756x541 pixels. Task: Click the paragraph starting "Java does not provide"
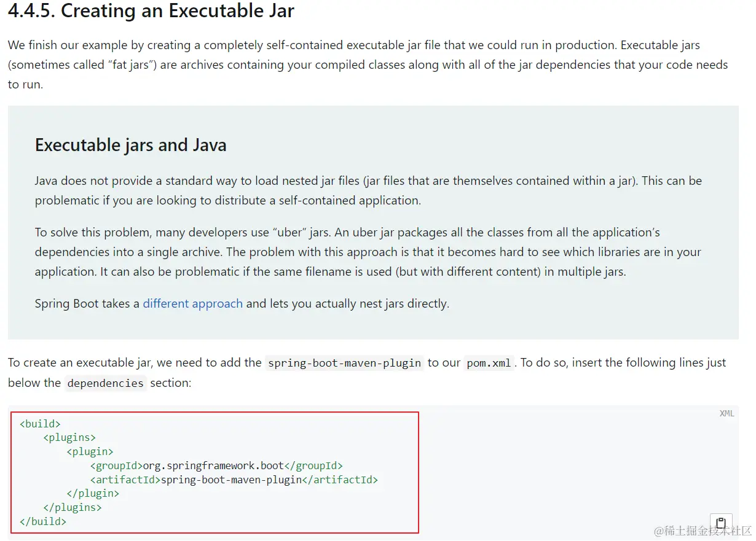point(368,190)
